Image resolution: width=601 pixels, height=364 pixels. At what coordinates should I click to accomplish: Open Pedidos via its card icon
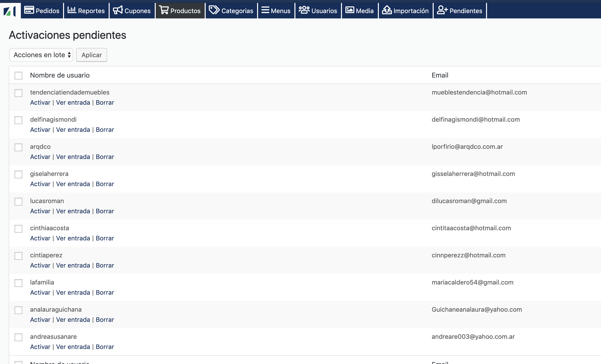[29, 10]
